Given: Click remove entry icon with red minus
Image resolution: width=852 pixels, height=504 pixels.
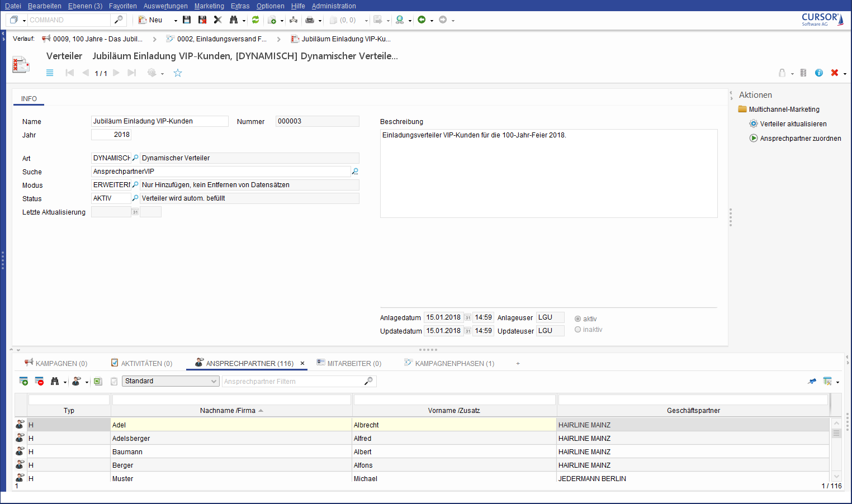Looking at the screenshot, I should [39, 382].
